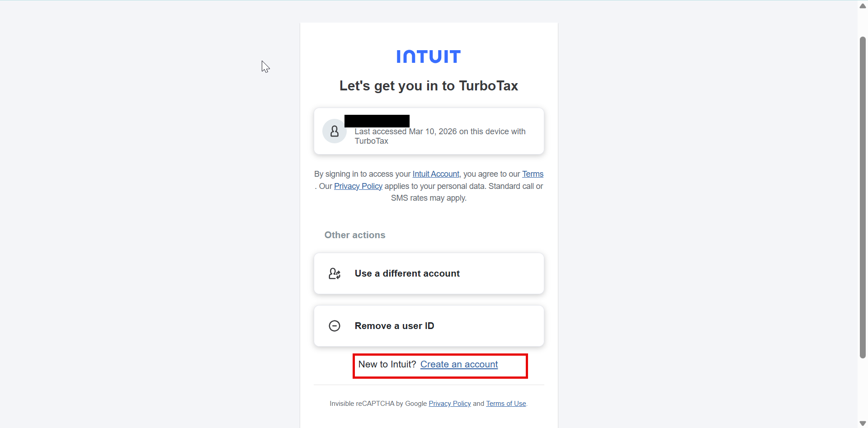Screen dimensions: 868x428
Task: Click the vertical scrollbar thumb
Action: [x=863, y=199]
